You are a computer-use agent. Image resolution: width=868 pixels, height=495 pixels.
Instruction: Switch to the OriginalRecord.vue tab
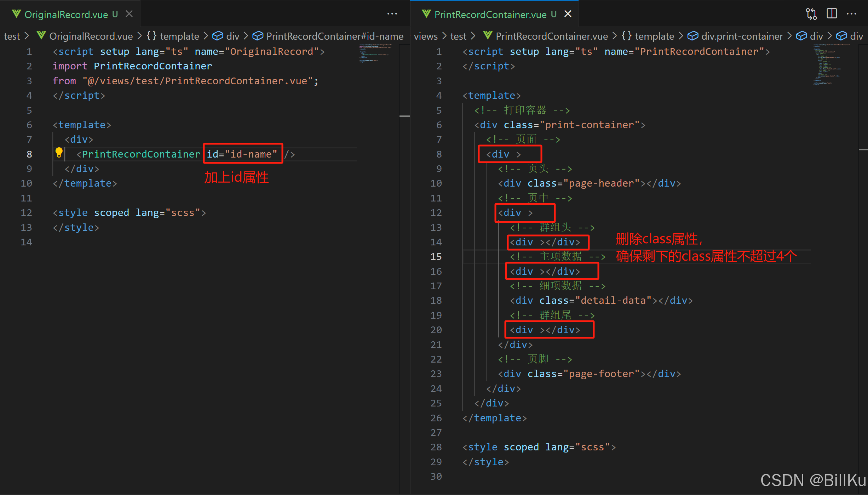click(66, 15)
